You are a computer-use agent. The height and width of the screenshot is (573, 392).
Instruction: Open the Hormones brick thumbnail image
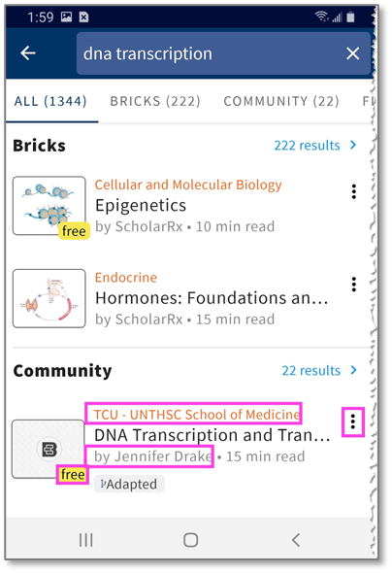[x=49, y=298]
